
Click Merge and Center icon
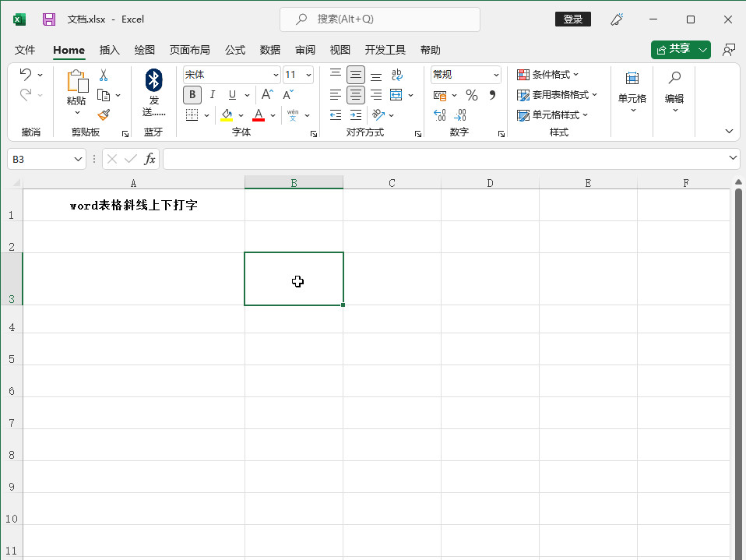396,95
